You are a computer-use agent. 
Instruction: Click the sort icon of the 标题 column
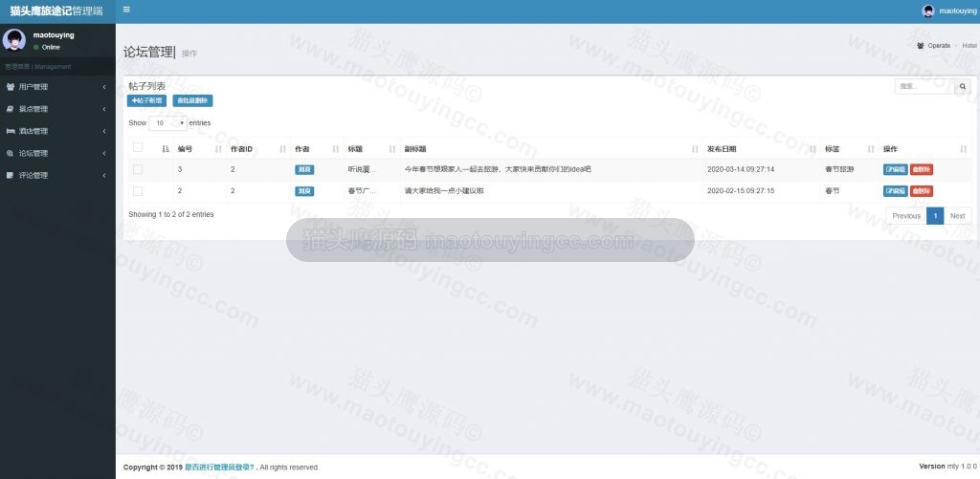coord(392,149)
